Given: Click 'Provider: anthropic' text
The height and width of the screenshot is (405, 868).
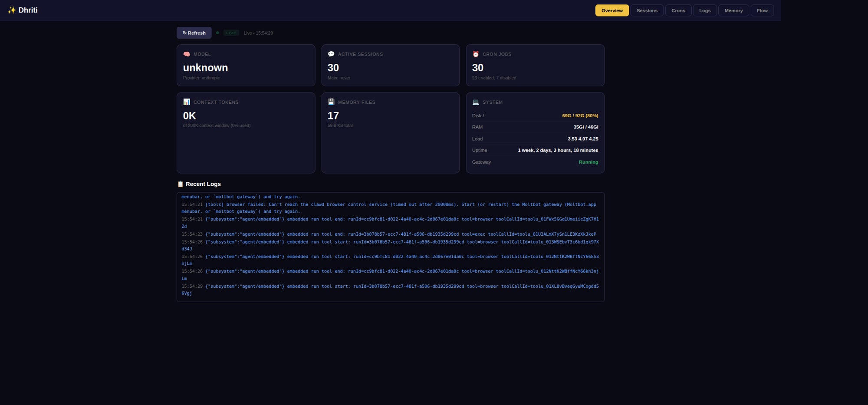Looking at the screenshot, I should 201,78.
